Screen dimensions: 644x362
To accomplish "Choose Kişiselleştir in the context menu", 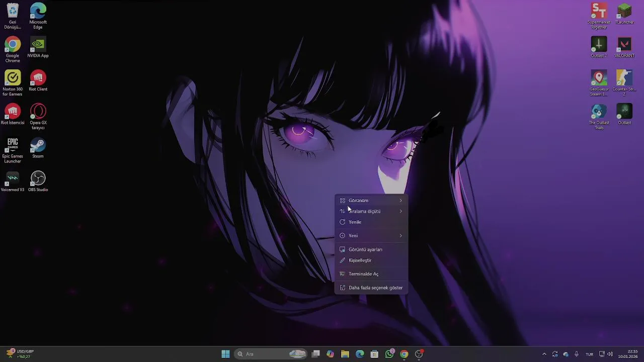I will (371, 260).
